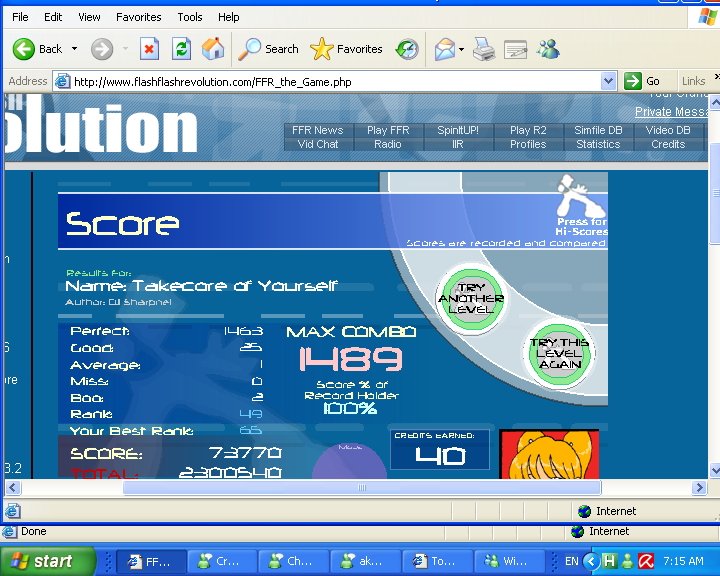Refresh the page with the Refresh icon

click(181, 49)
